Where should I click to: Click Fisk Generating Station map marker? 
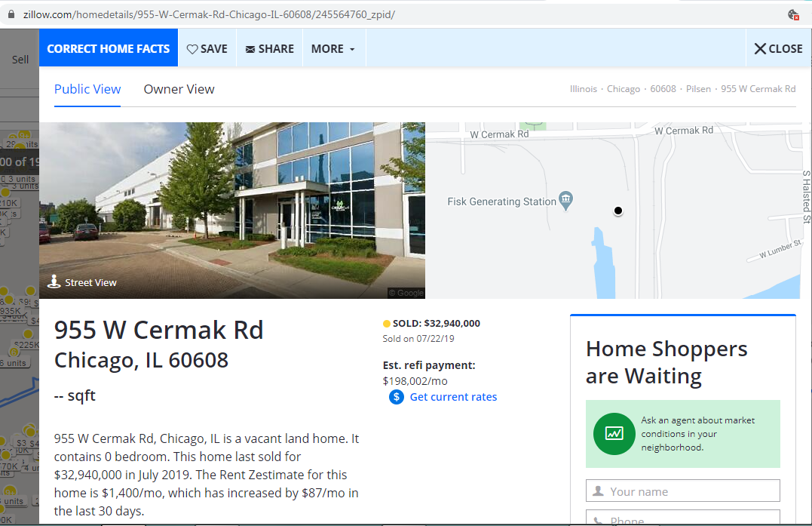[x=566, y=201]
